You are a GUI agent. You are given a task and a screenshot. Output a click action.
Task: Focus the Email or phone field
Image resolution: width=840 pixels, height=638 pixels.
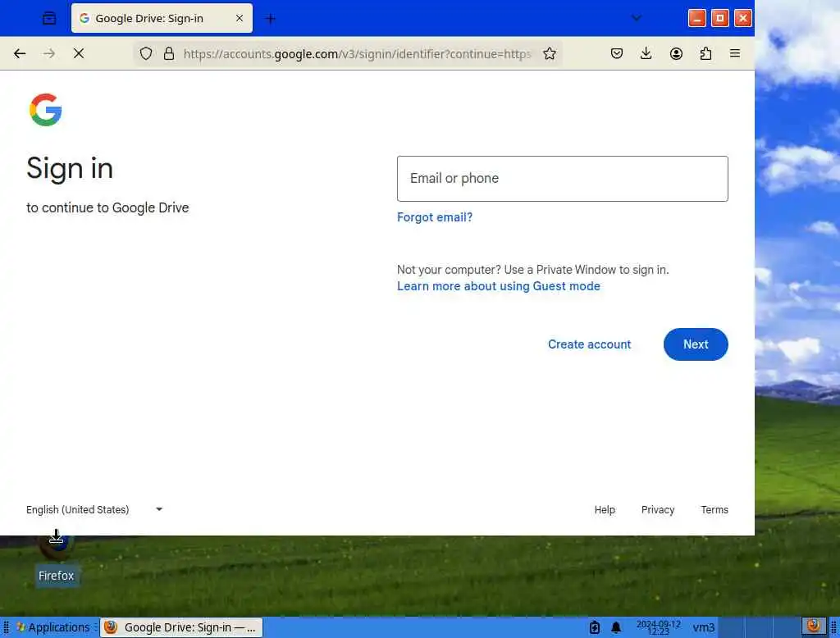563,179
